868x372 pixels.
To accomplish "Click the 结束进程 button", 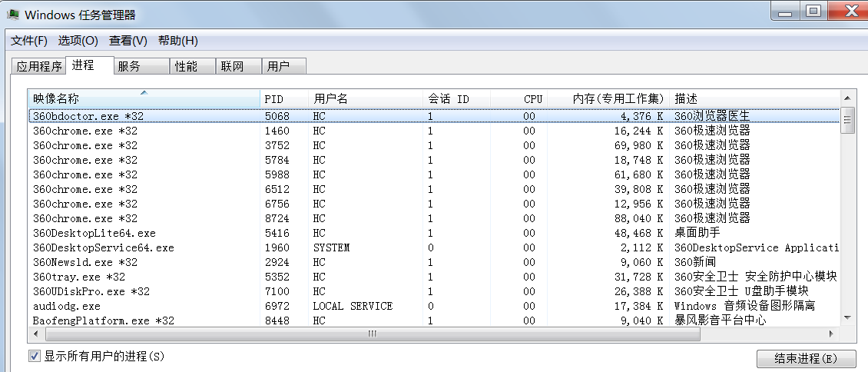I will 806,358.
